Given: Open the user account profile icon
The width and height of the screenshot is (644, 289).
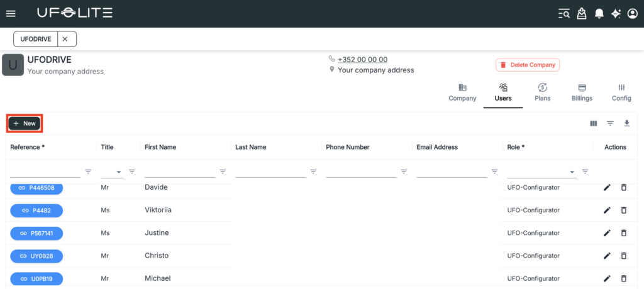Looking at the screenshot, I should 632,13.
